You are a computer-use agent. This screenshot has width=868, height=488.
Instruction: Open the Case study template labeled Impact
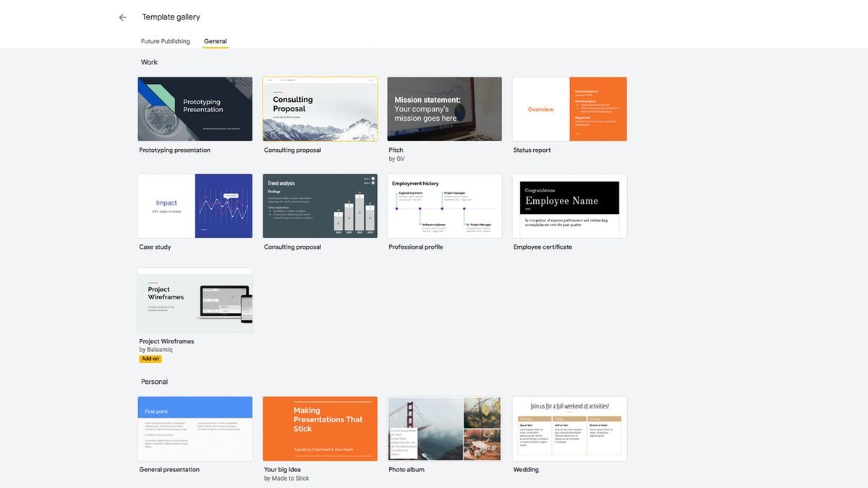[195, 205]
